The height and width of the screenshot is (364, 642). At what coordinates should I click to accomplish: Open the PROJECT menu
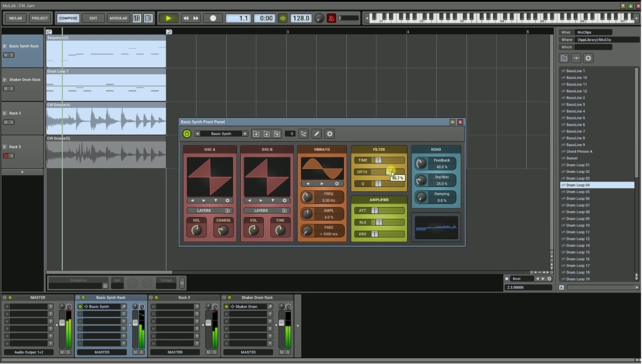click(40, 18)
